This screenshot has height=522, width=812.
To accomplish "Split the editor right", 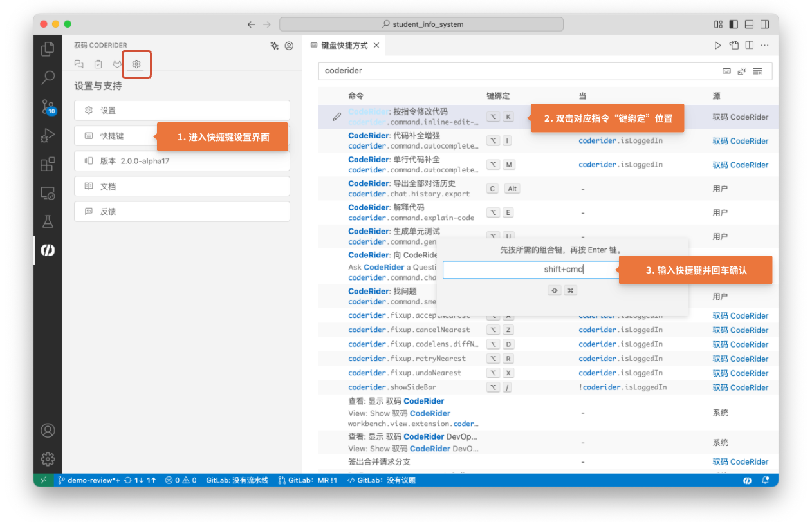I will pos(750,45).
